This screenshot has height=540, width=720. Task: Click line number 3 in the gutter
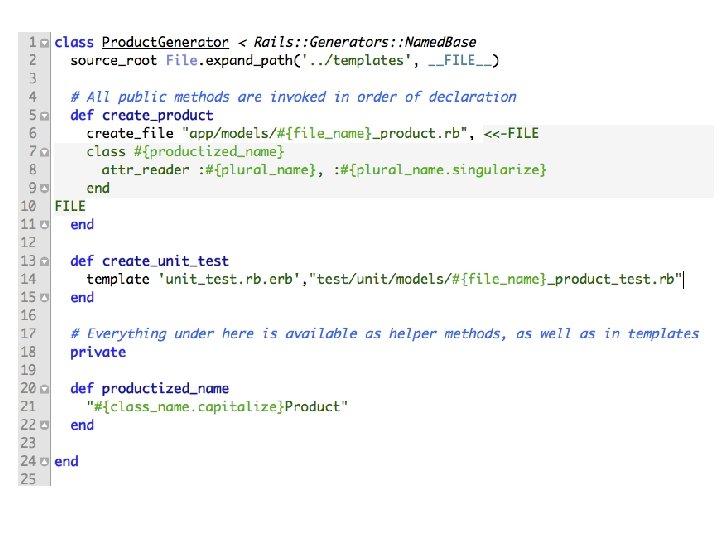pyautogui.click(x=32, y=79)
